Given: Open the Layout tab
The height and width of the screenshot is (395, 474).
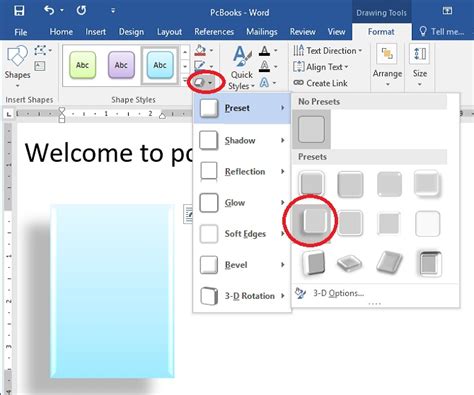Looking at the screenshot, I should [169, 32].
